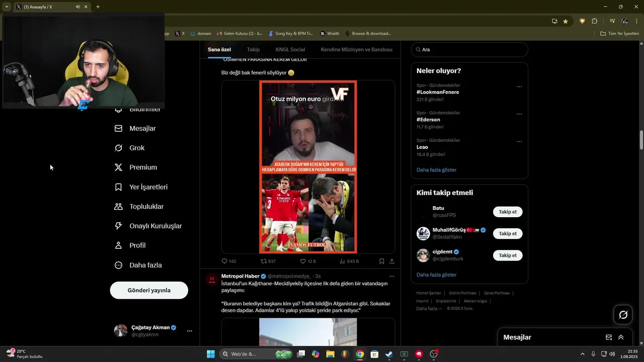Viewport: 644px width, 362px height.
Task: Open the Wraith bookmark
Action: (330, 34)
